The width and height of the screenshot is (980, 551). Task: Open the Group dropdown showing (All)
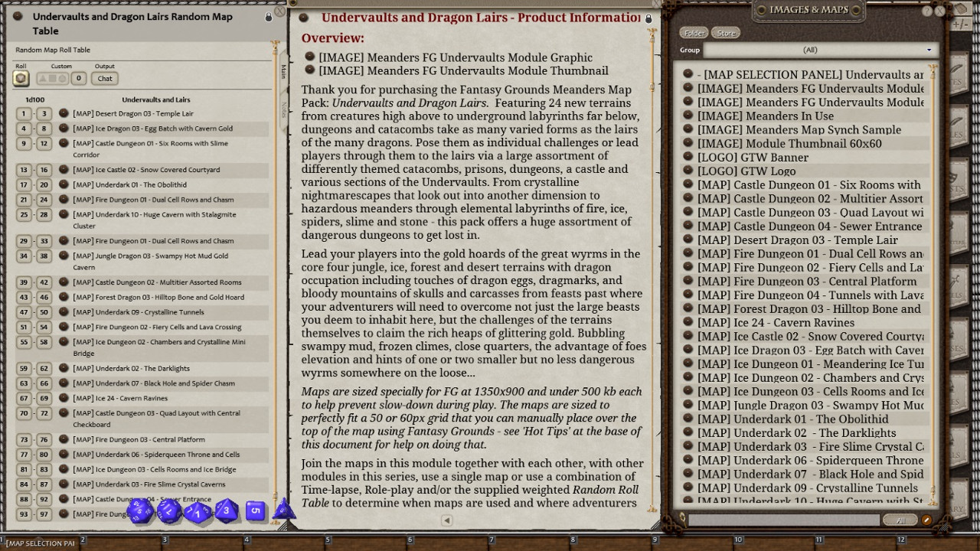tap(819, 50)
